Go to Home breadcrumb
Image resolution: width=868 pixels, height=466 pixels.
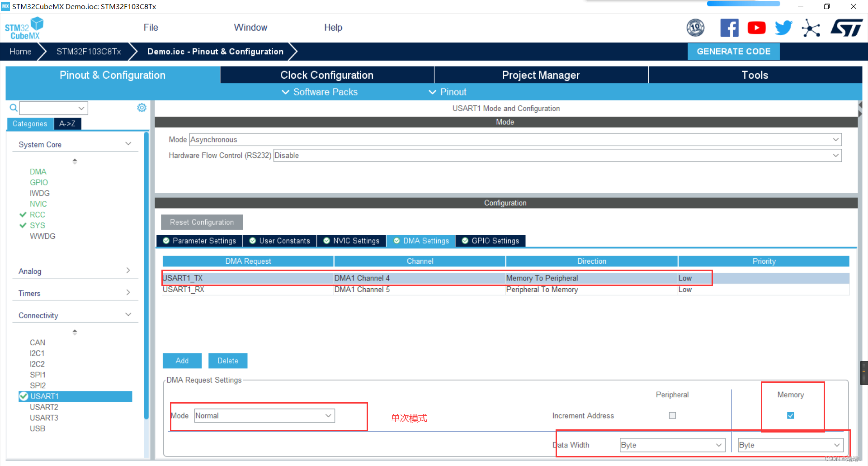(x=20, y=52)
